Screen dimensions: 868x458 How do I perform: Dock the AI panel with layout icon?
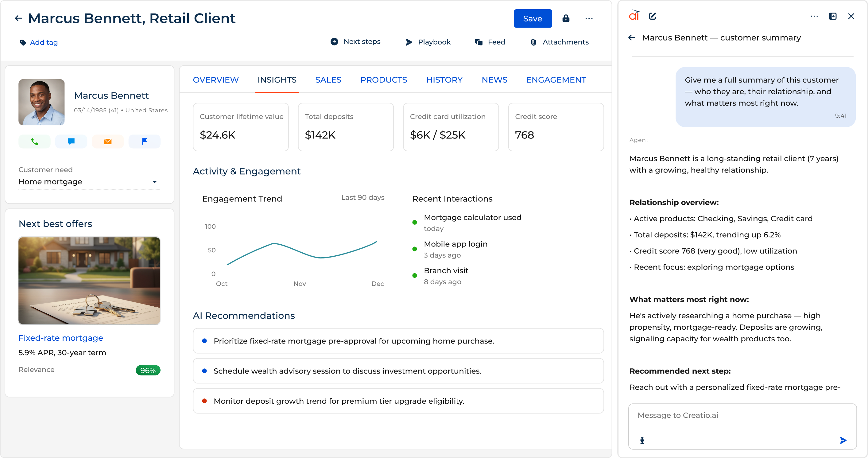(833, 16)
